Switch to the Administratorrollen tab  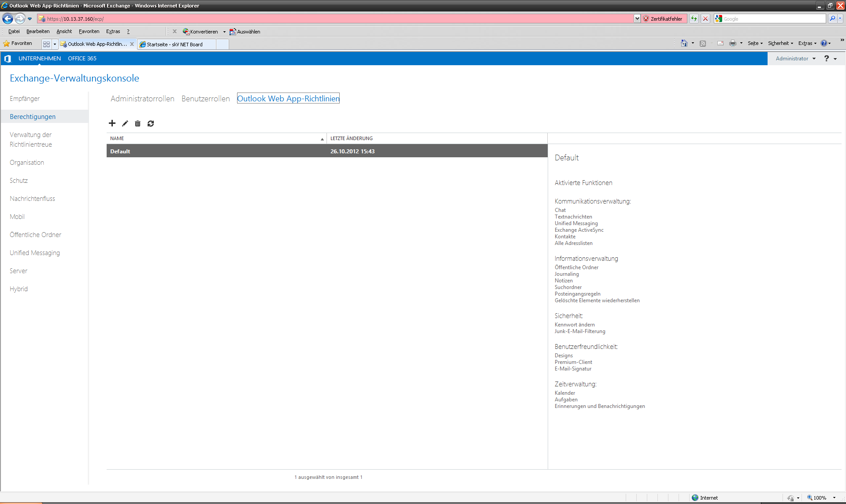coord(142,99)
